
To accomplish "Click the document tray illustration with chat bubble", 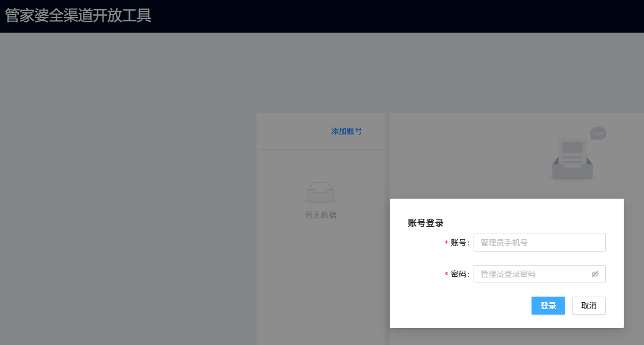I will 577,154.
